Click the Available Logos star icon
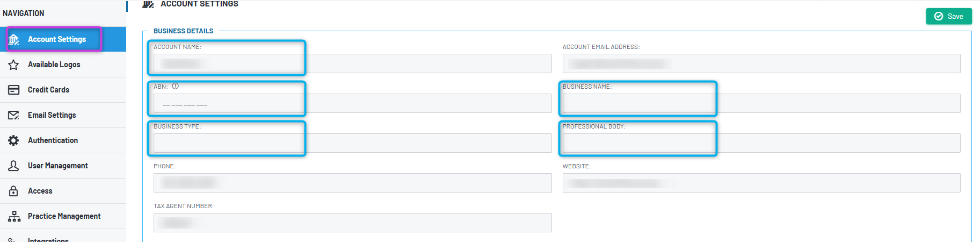 [13, 65]
